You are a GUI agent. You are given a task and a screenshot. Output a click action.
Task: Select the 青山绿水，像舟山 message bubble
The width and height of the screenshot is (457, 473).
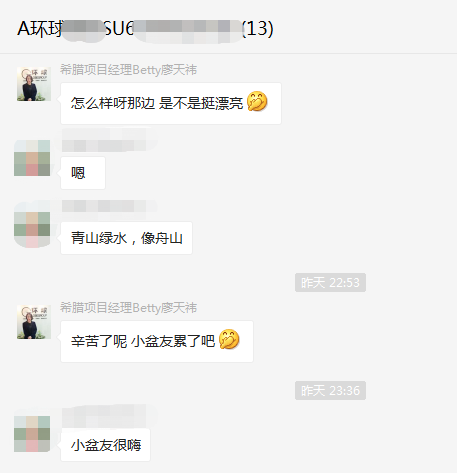coord(126,238)
